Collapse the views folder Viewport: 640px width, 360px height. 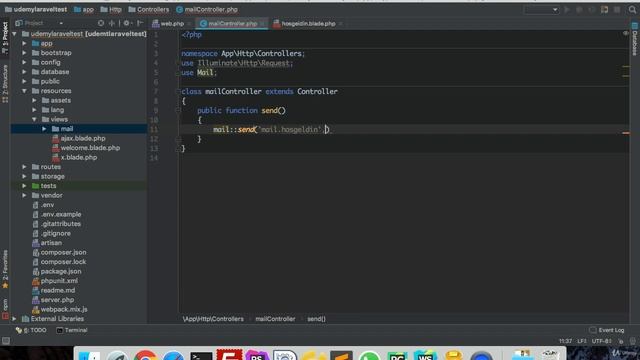click(34, 119)
